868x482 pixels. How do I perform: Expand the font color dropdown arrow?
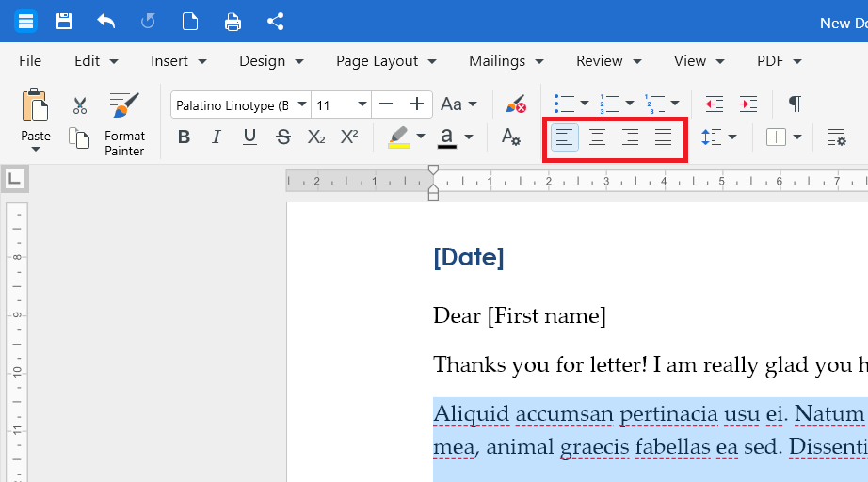click(469, 137)
